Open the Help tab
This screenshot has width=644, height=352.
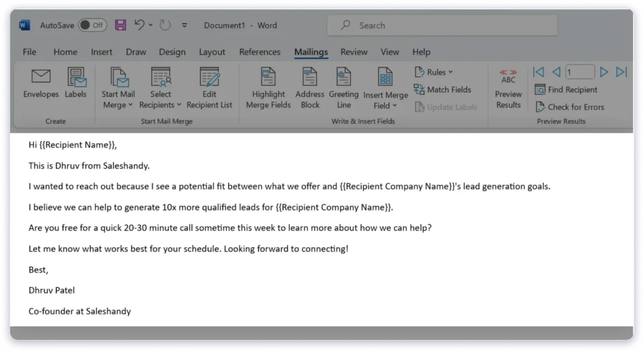click(x=421, y=52)
